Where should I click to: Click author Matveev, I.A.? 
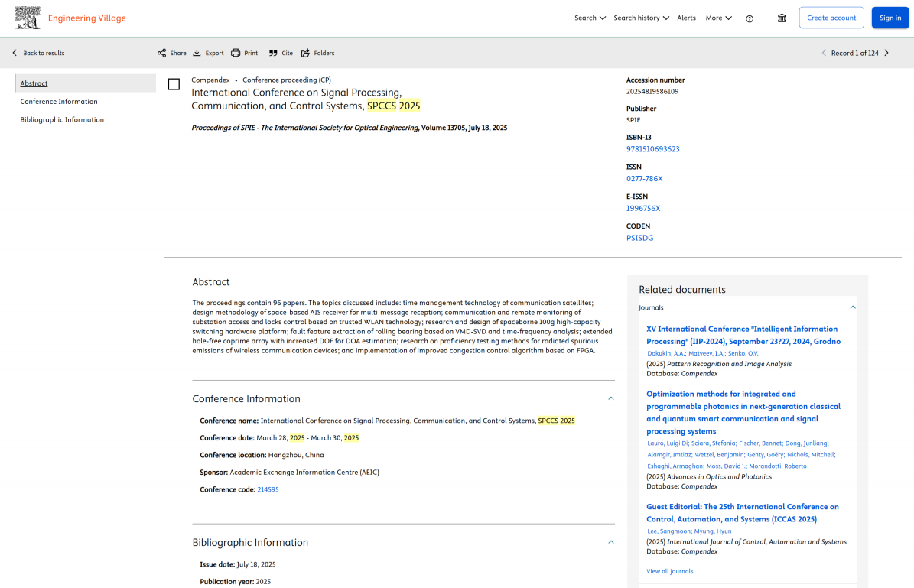tap(707, 353)
